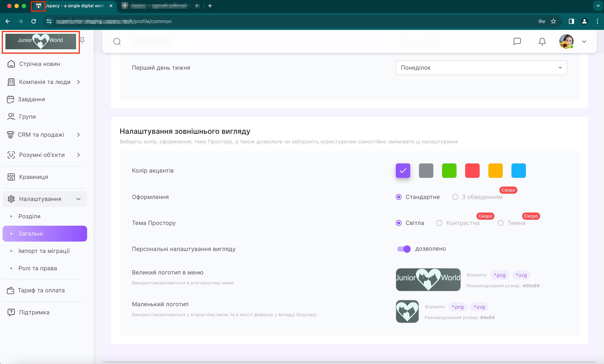Click the search magnifier icon in header
Viewport: 604px width, 364px height.
(x=117, y=42)
